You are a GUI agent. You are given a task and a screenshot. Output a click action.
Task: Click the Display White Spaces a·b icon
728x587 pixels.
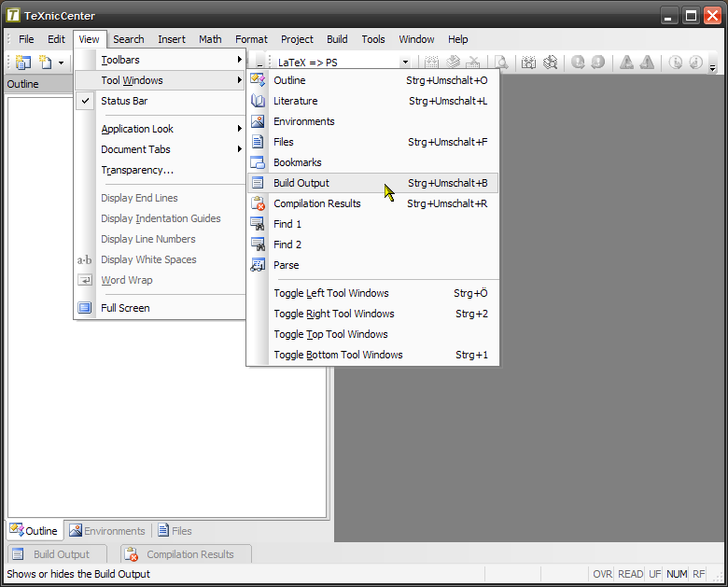pos(85,259)
